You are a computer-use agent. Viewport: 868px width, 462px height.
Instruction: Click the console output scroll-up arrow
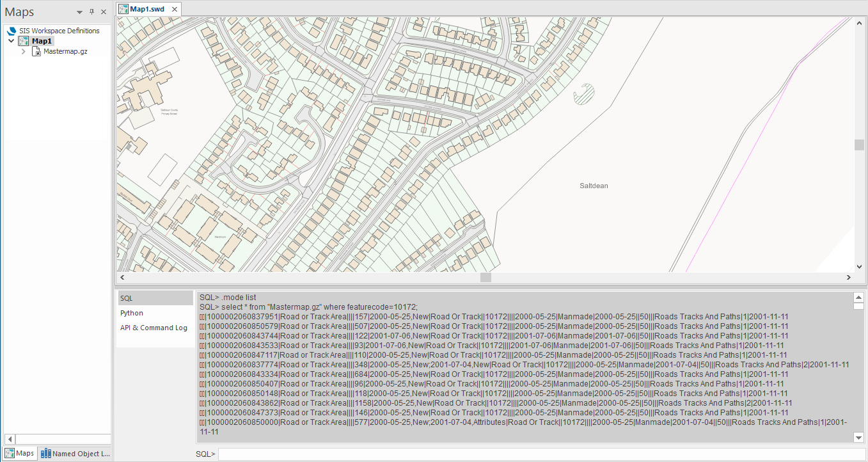[x=858, y=298]
